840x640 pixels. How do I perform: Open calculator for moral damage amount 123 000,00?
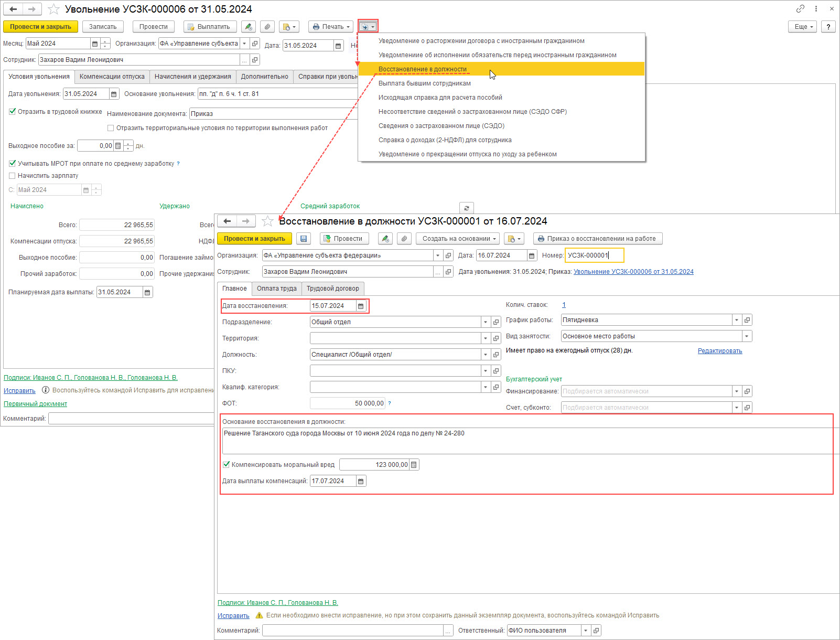point(414,465)
